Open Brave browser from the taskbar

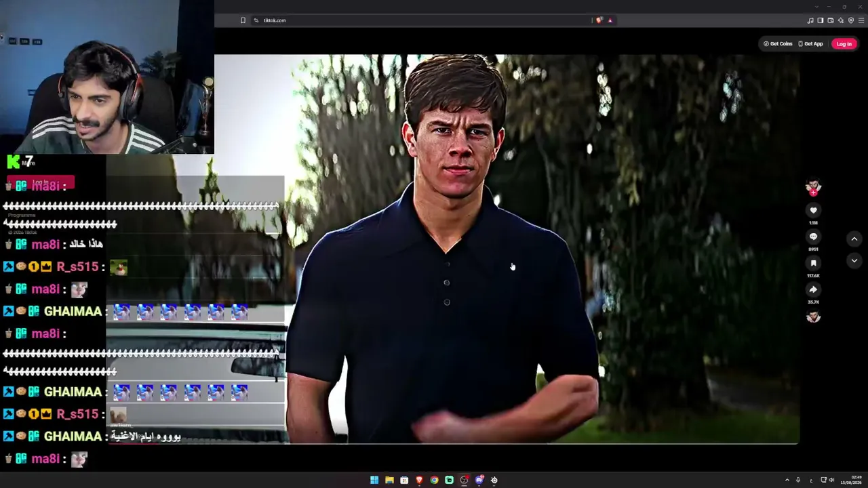pyautogui.click(x=419, y=480)
